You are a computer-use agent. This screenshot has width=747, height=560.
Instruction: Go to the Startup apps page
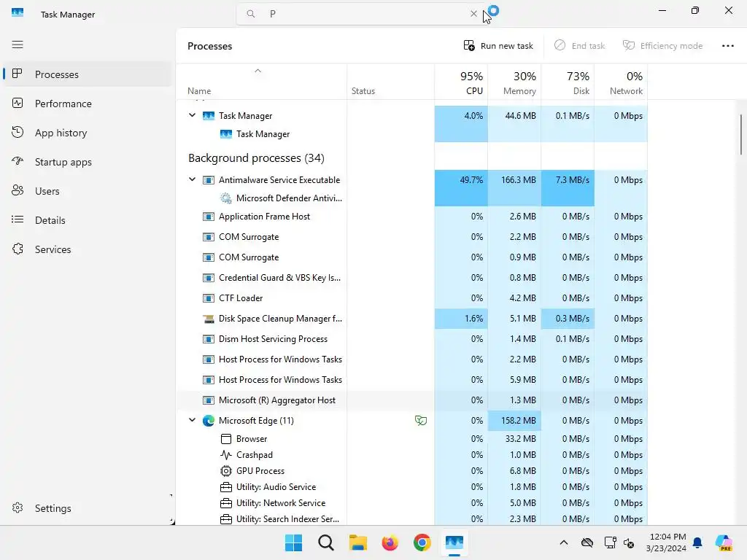coord(87,162)
